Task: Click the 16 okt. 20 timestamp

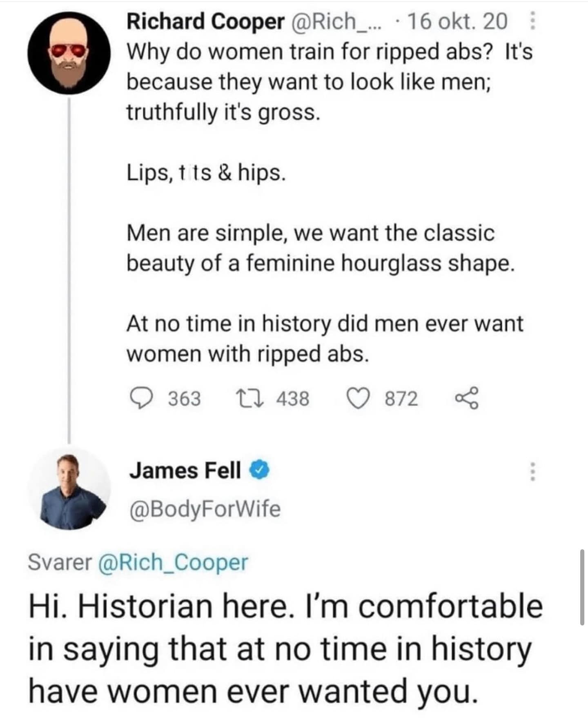Action: click(x=457, y=21)
